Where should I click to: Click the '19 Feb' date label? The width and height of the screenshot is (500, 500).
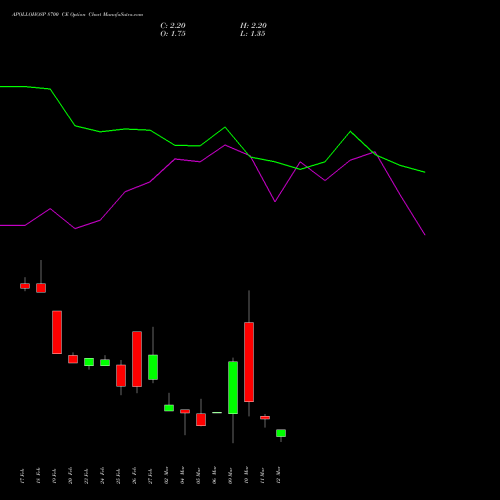click(x=54, y=476)
